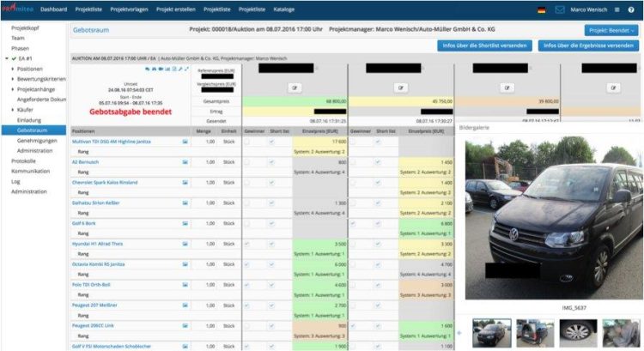Click edit icon above the 68 800,00 total
This screenshot has height=351, width=644.
click(x=295, y=88)
